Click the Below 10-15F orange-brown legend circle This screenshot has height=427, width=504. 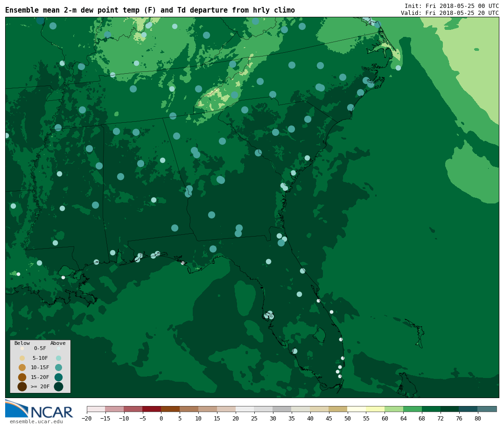(22, 367)
